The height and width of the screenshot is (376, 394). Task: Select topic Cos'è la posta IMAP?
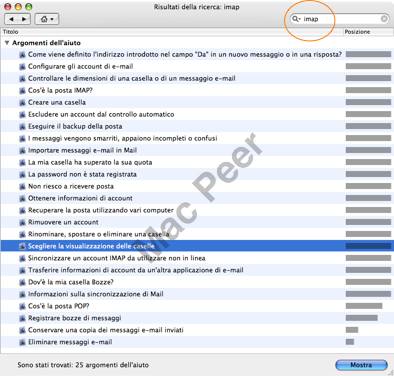[60, 90]
